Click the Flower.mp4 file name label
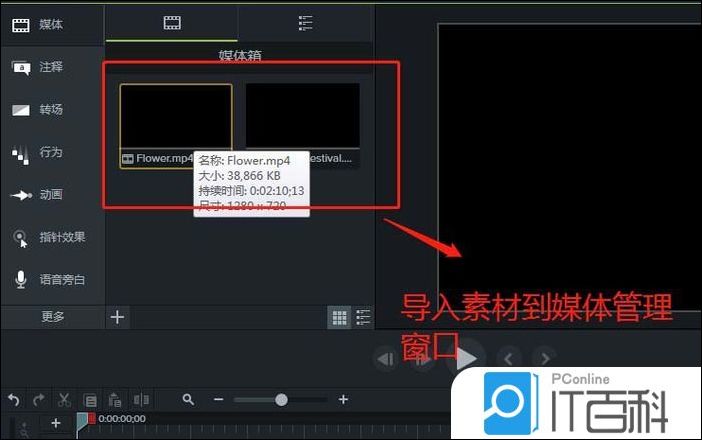Viewport: 702px width, 440px height. 164,158
